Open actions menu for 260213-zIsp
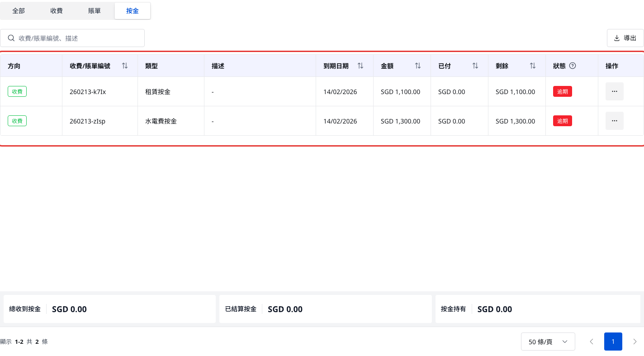 [615, 121]
